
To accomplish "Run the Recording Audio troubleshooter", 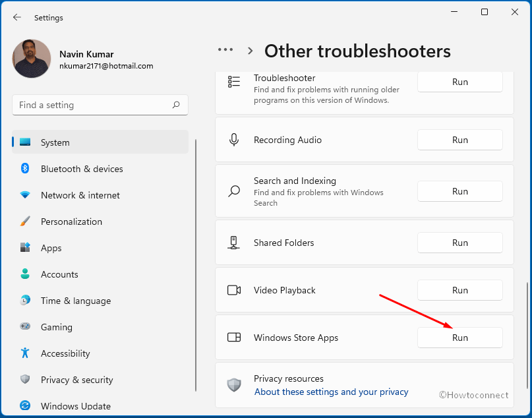I will [x=459, y=140].
